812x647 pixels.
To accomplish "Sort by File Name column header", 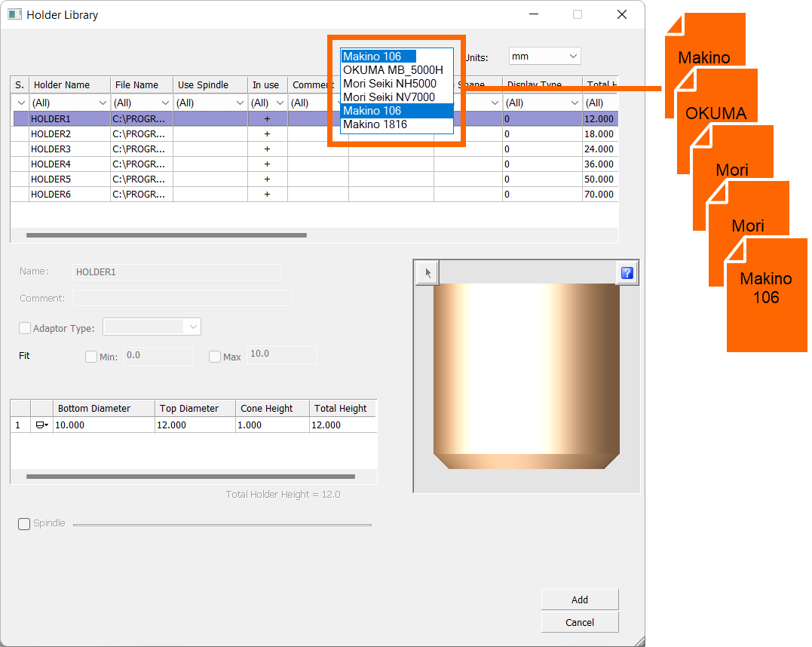I will pos(142,84).
